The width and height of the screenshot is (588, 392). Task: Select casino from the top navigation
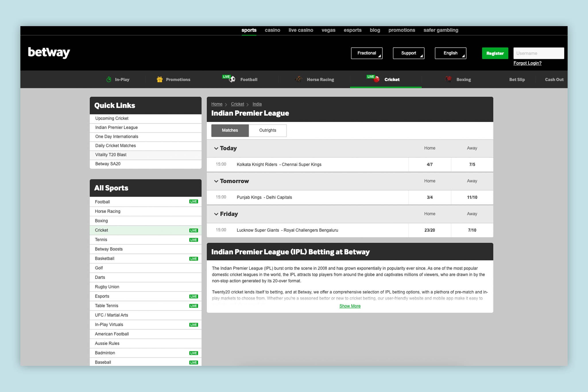(272, 30)
